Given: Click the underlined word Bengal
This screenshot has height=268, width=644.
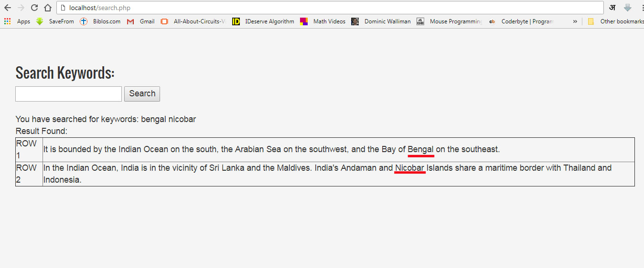Looking at the screenshot, I should [x=420, y=149].
